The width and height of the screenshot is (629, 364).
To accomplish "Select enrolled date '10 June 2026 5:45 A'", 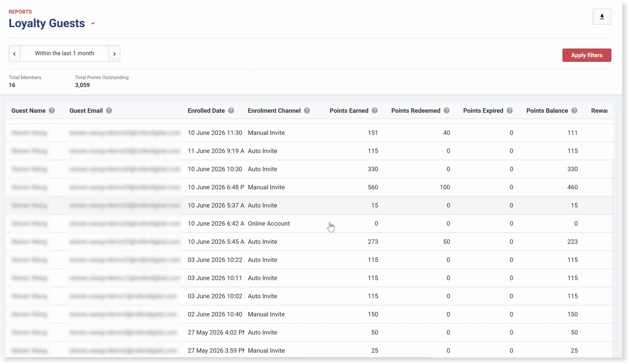I will 216,242.
